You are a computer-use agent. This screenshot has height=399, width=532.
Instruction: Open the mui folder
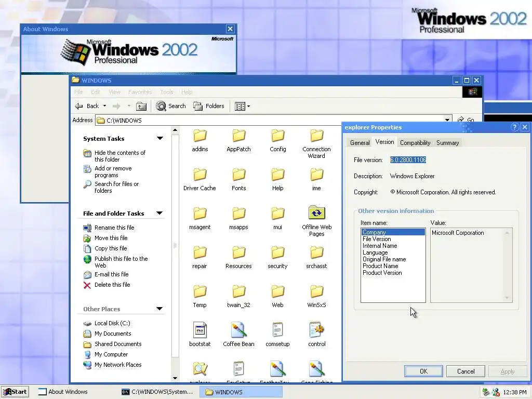tap(277, 219)
